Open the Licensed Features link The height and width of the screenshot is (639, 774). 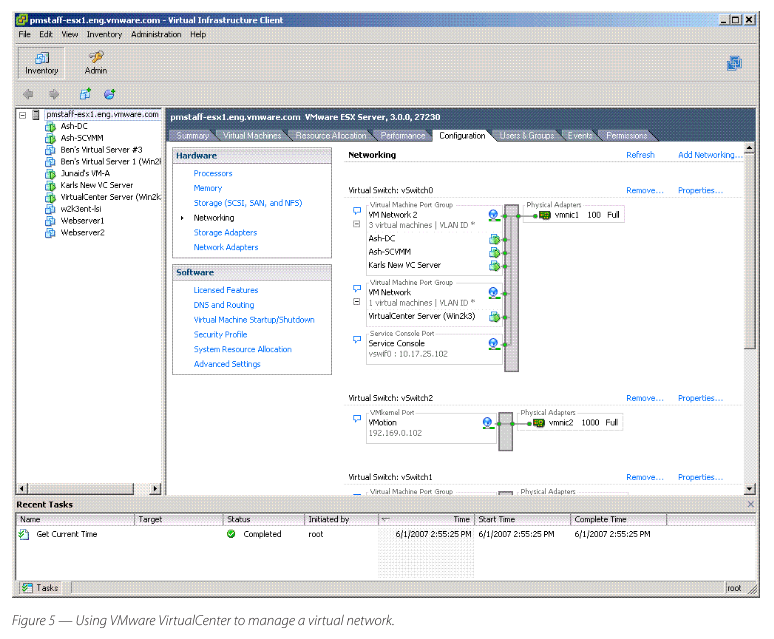(226, 291)
